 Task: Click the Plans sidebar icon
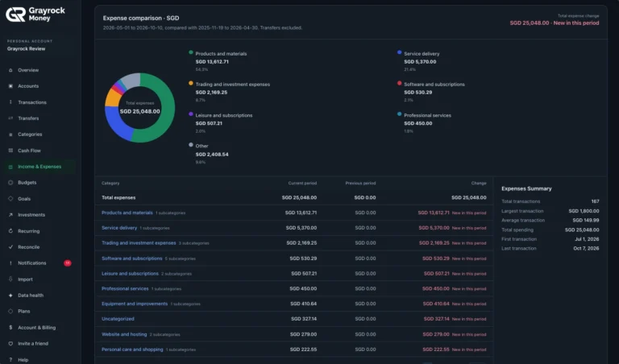[10, 311]
